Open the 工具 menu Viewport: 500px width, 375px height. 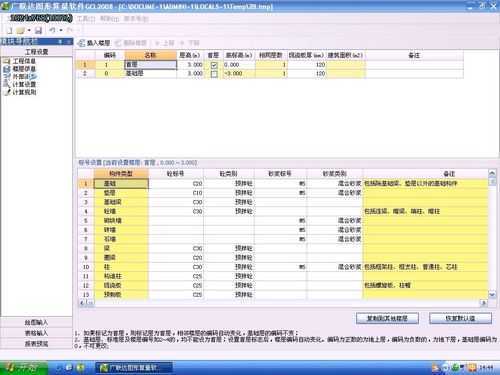coord(86,19)
